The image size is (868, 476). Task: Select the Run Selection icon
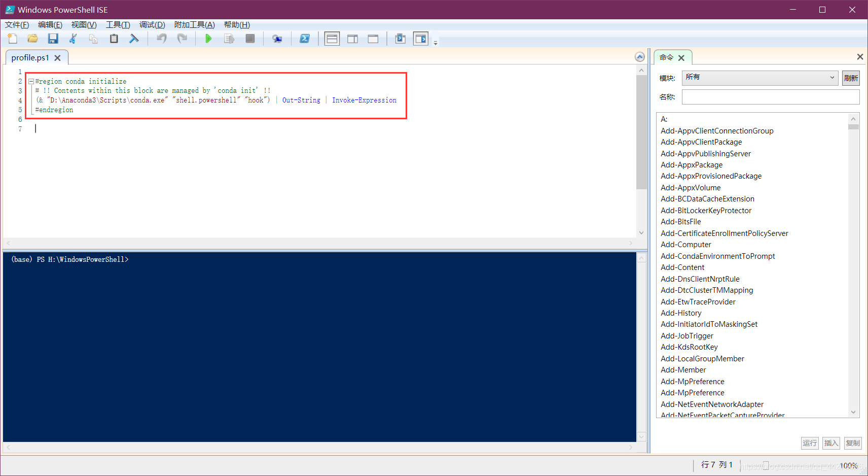(229, 38)
